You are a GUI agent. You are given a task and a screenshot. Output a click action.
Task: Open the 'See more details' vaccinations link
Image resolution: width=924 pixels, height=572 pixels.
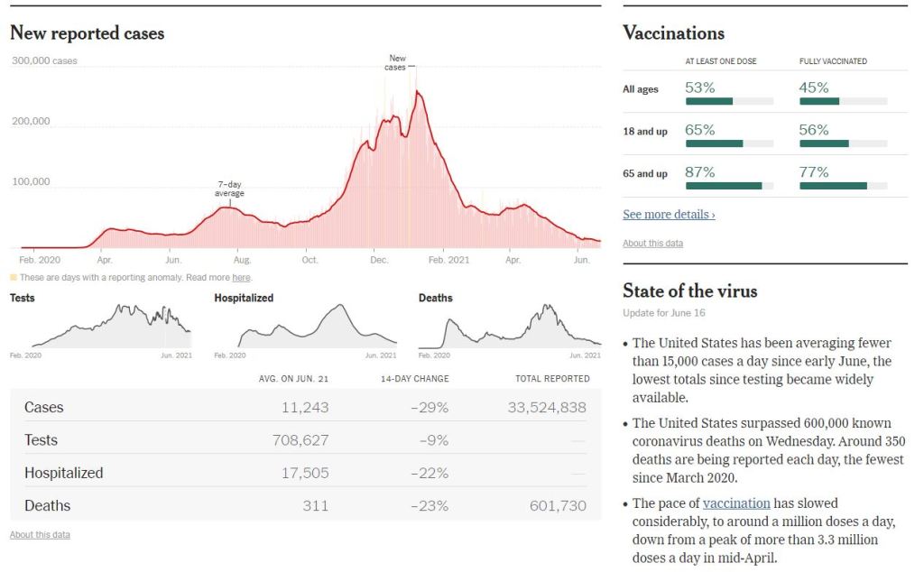click(669, 215)
